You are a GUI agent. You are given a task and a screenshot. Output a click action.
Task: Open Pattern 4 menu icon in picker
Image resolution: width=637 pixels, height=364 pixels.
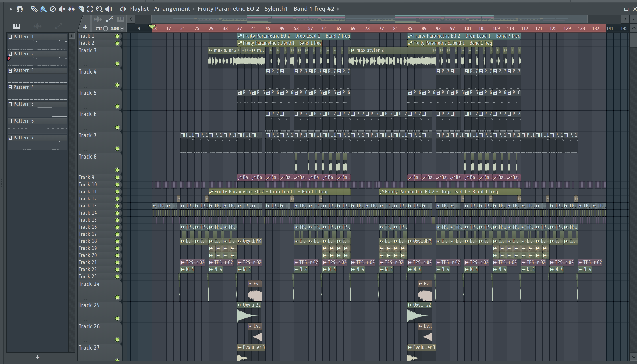pos(10,87)
